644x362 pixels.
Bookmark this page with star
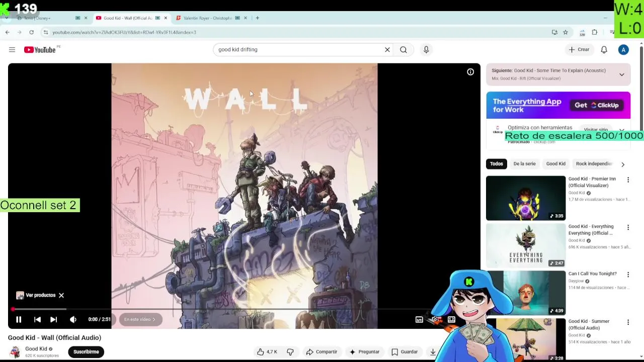tap(566, 32)
